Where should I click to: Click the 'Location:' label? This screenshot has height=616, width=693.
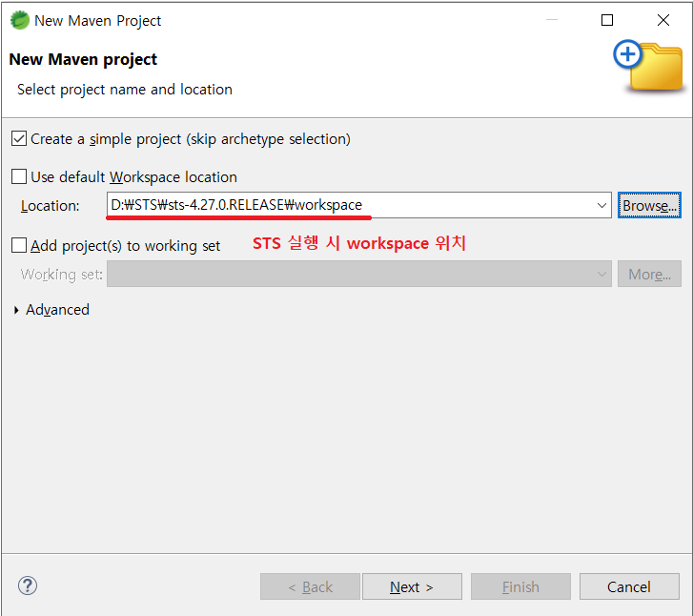51,206
